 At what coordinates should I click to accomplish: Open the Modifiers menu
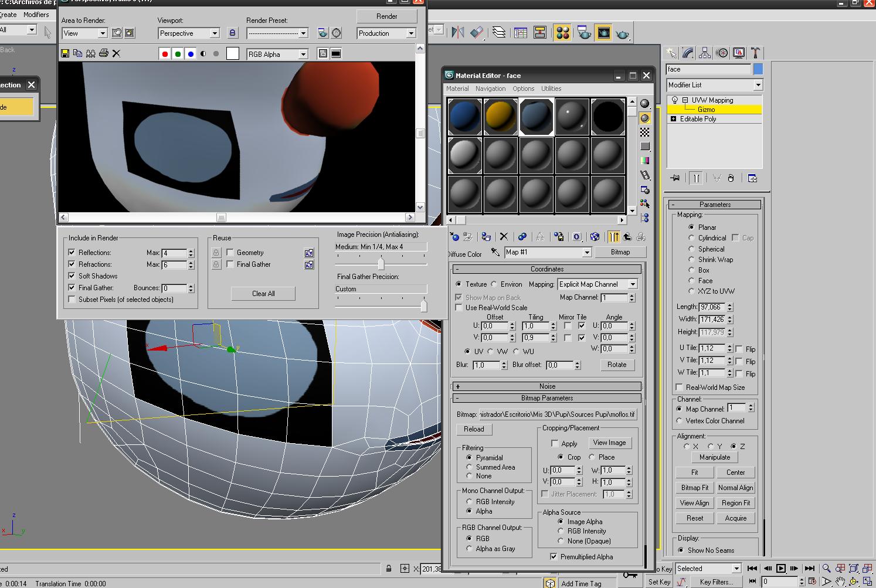click(36, 15)
